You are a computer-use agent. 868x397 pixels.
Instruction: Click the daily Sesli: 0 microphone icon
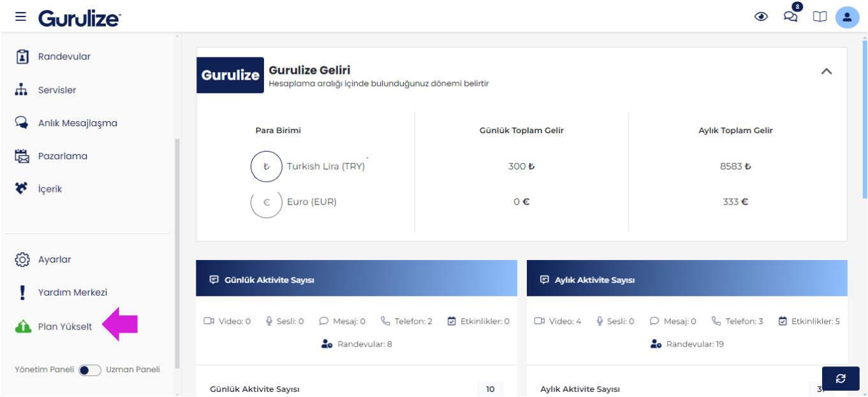[x=269, y=321]
